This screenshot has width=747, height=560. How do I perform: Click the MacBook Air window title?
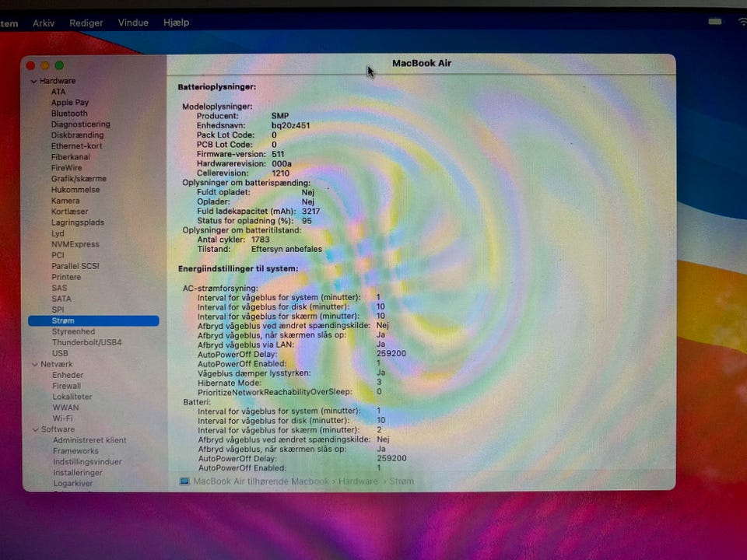422,63
